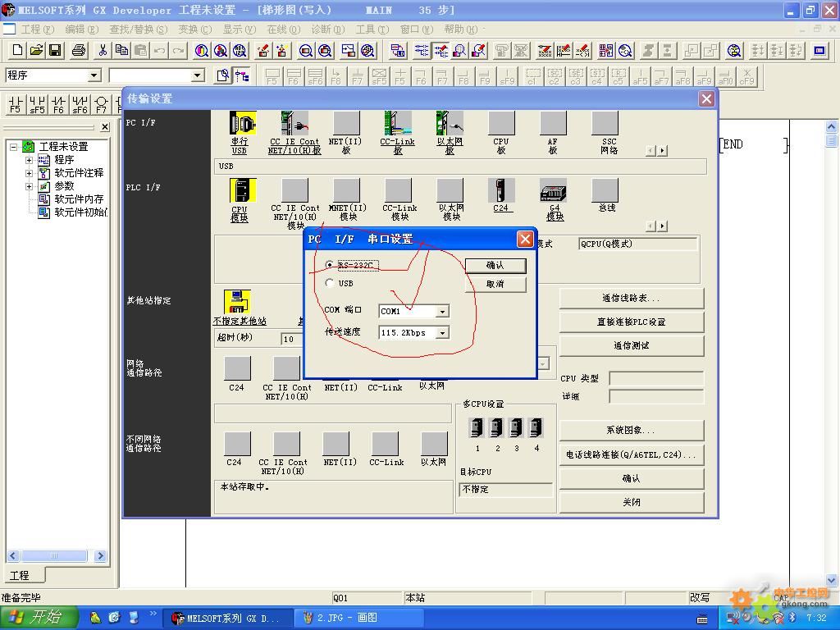Open the 工具(T) menu
Screen dimensions: 840x630
(x=372, y=29)
